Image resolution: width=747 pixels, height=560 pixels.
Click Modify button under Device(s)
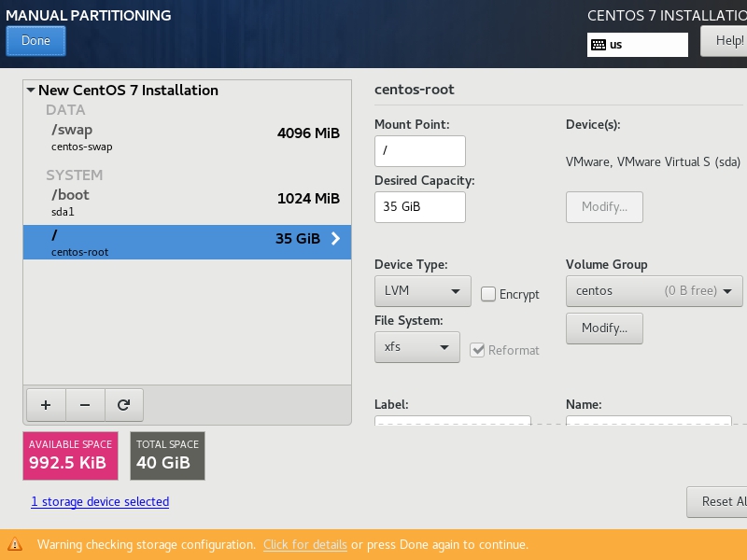pos(604,207)
